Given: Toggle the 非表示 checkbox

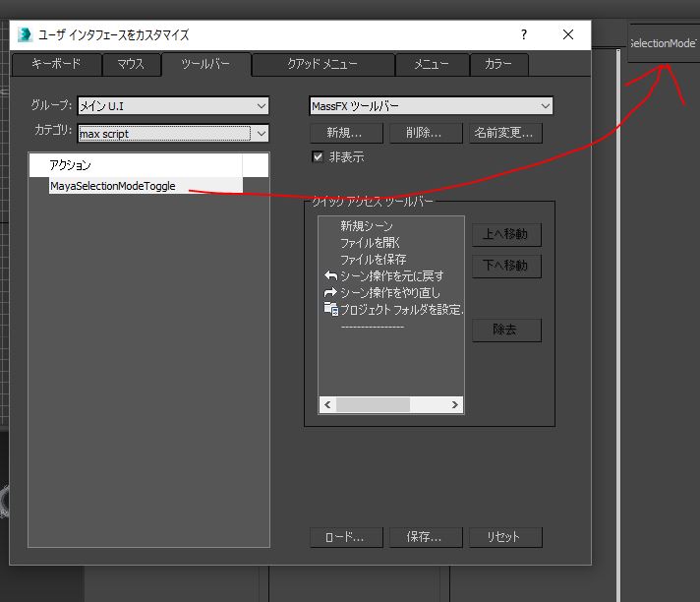Looking at the screenshot, I should coord(318,156).
